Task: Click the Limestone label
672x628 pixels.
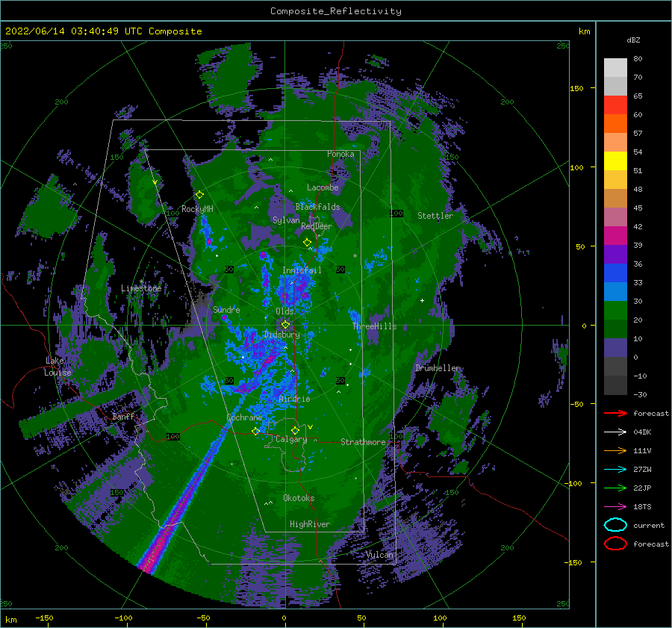Action: click(141, 288)
